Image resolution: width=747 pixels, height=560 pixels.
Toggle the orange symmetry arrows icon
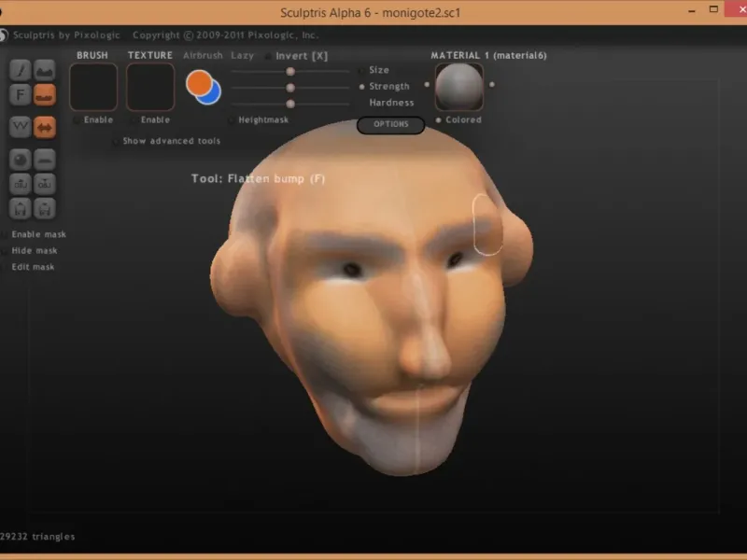click(44, 126)
